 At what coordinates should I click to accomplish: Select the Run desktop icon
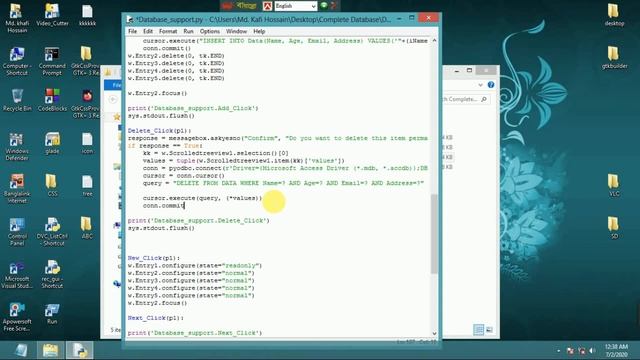[52, 314]
